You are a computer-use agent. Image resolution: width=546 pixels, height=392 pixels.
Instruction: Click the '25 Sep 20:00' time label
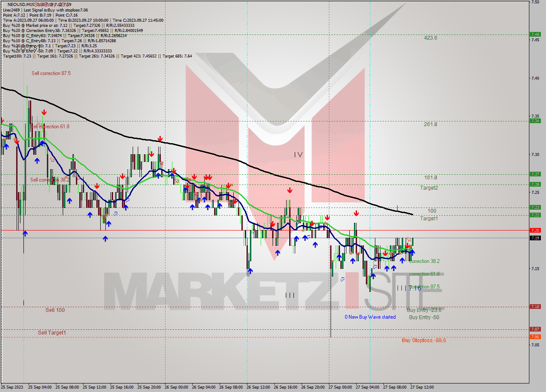(x=149, y=387)
